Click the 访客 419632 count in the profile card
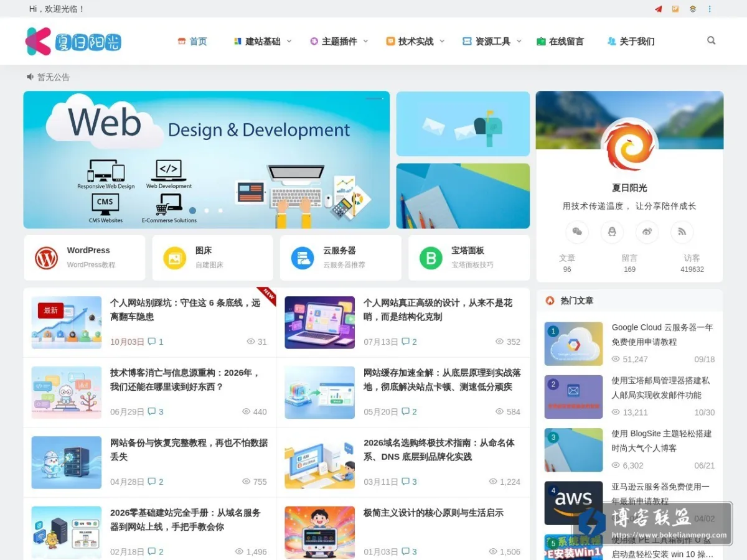 [x=692, y=263]
